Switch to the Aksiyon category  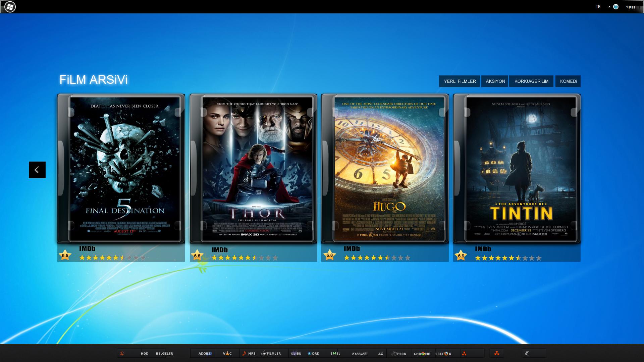pyautogui.click(x=495, y=81)
